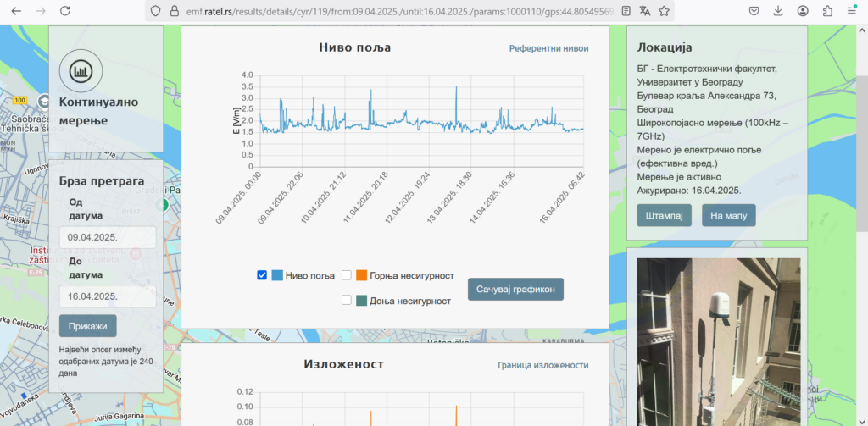
Task: Open the Од датума date picker field
Action: pyautogui.click(x=108, y=237)
